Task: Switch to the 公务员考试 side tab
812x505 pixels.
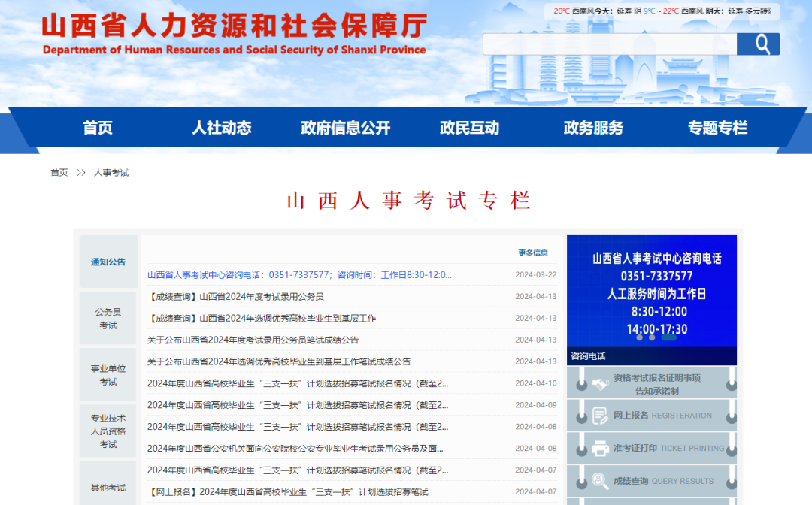Action: 108,319
